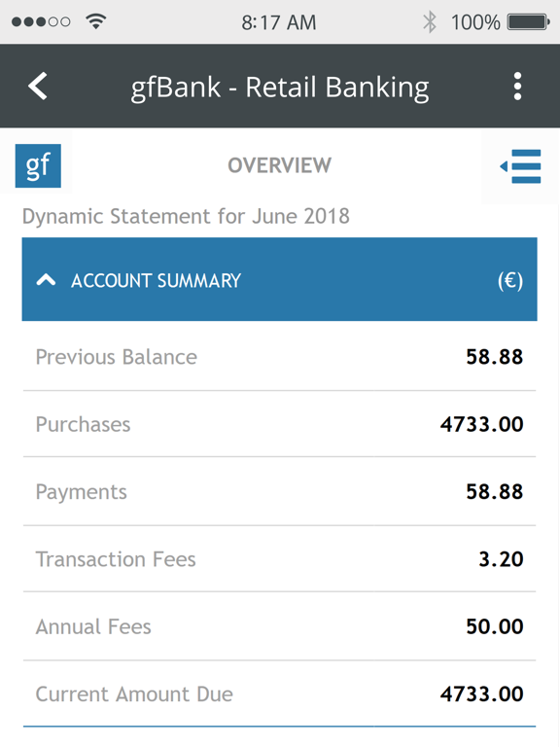Open the Purchases row

(280, 424)
